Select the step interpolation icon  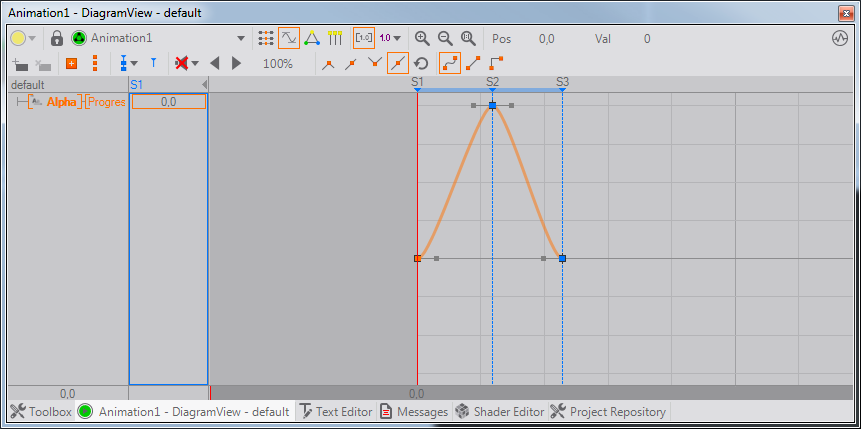click(x=496, y=63)
